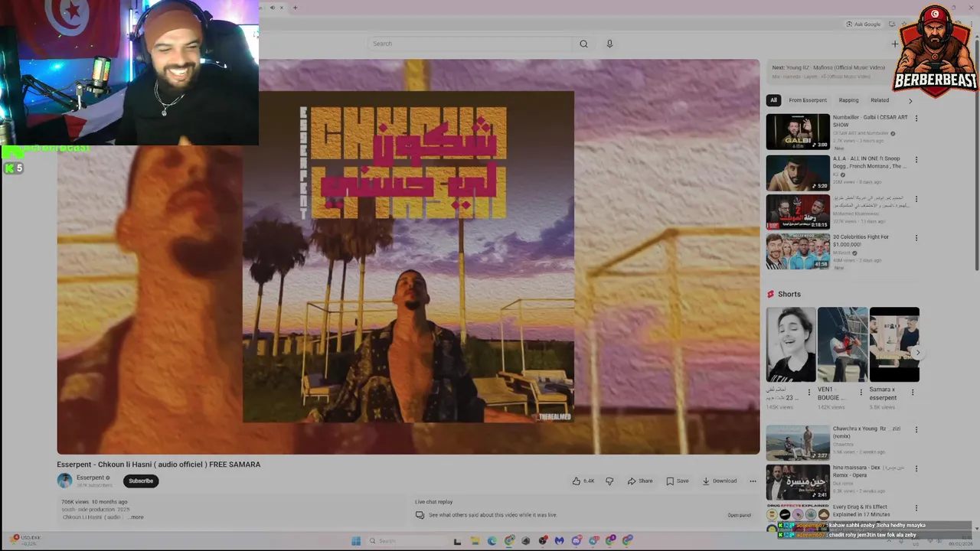The image size is (980, 551).
Task: Open the Samara x esserpent Short
Action: 894,344
